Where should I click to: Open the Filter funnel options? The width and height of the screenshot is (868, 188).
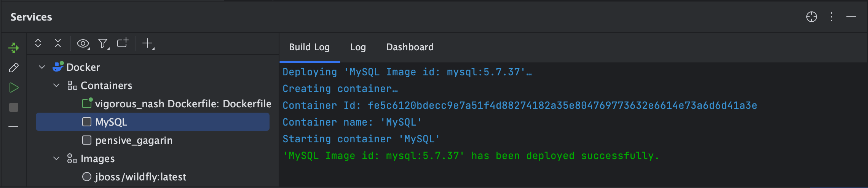tap(103, 44)
